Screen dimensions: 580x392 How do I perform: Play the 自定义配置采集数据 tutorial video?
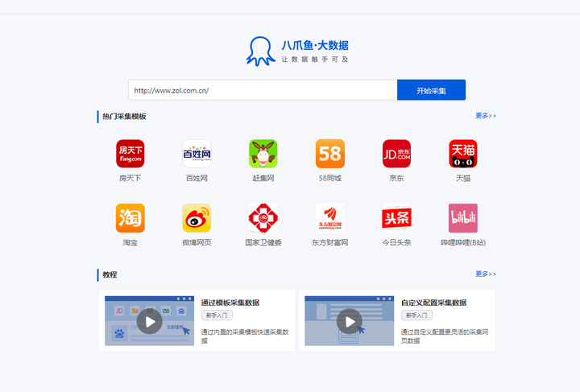[x=349, y=321]
